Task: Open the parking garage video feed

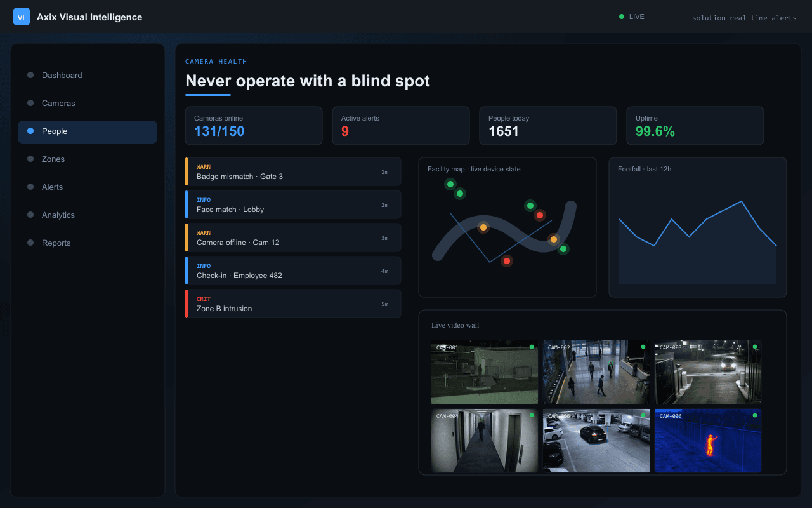Action: pos(596,441)
